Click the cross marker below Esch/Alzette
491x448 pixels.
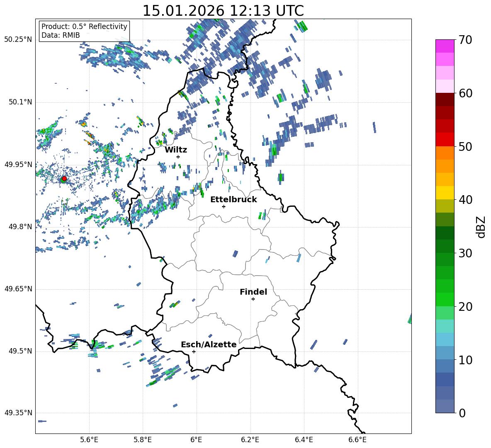point(194,351)
